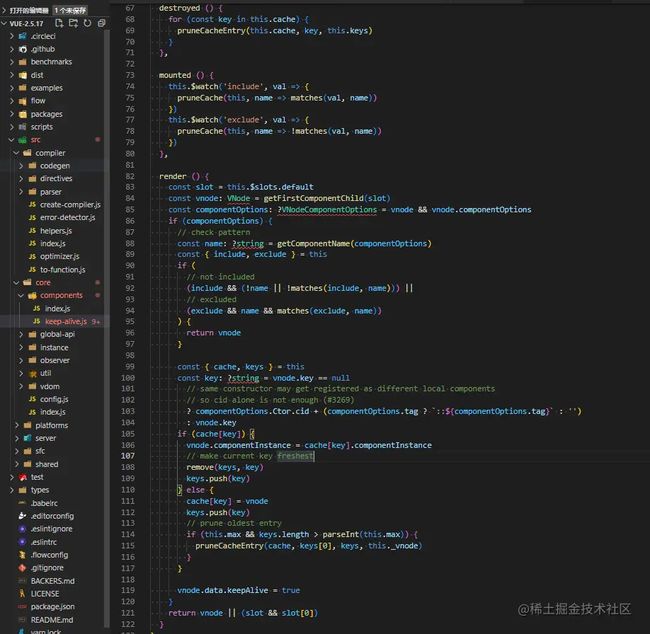
Task: Click 'mounted' method name on line 73
Action: (x=175, y=75)
